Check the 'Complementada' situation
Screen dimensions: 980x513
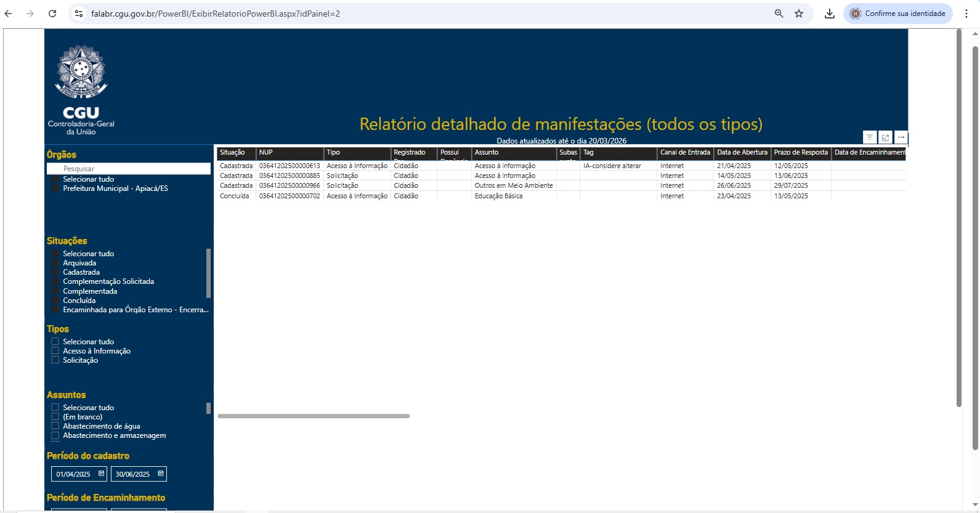tap(55, 291)
